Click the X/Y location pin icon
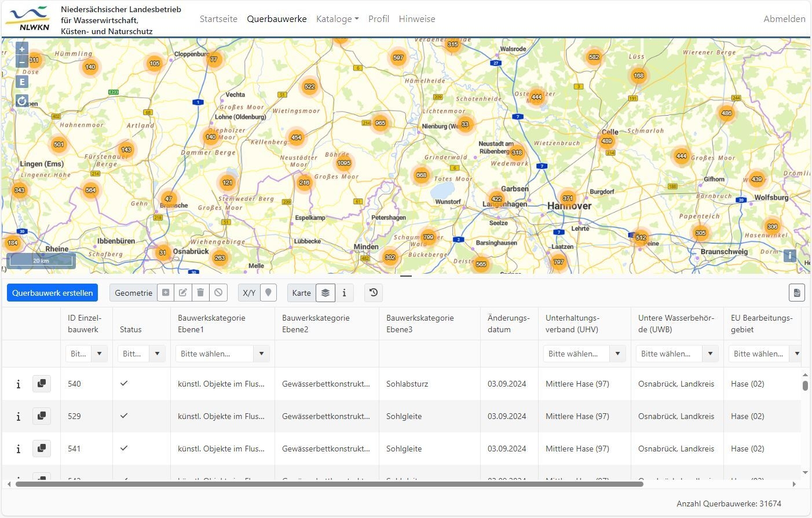The image size is (812, 518). (268, 293)
